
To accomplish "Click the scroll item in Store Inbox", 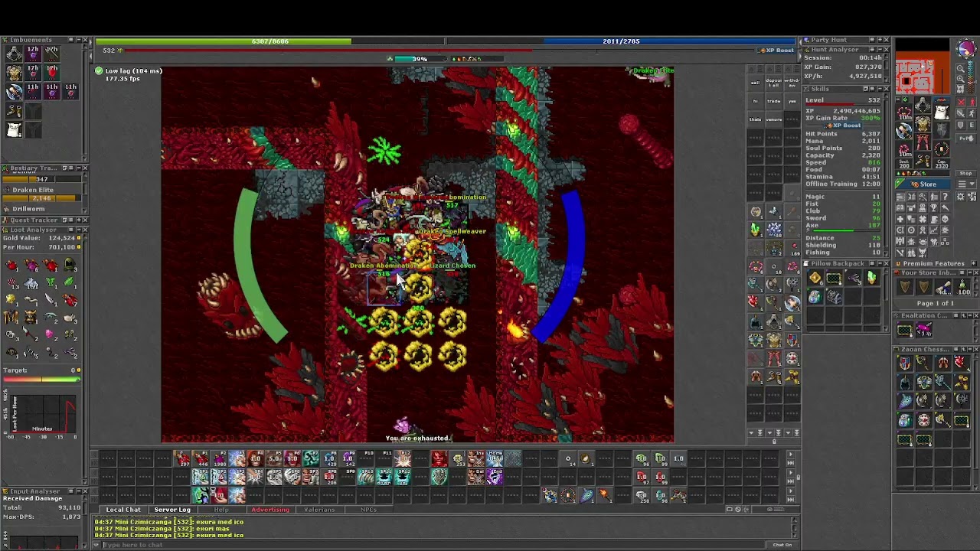I will pos(943,288).
